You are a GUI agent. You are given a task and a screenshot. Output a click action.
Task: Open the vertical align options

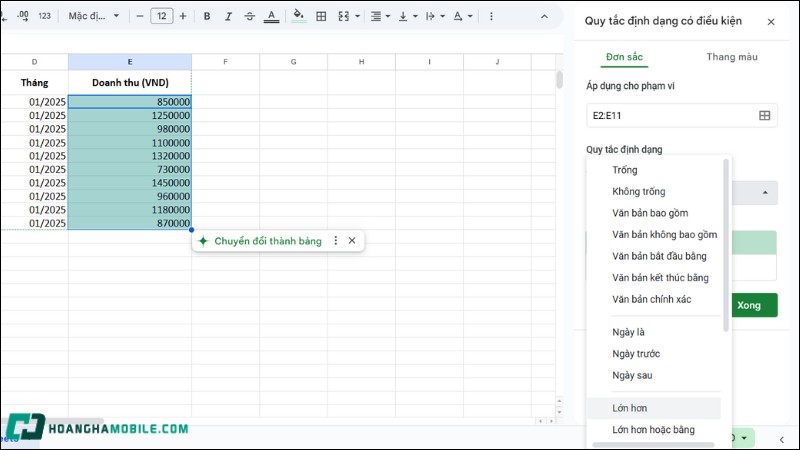(x=407, y=16)
